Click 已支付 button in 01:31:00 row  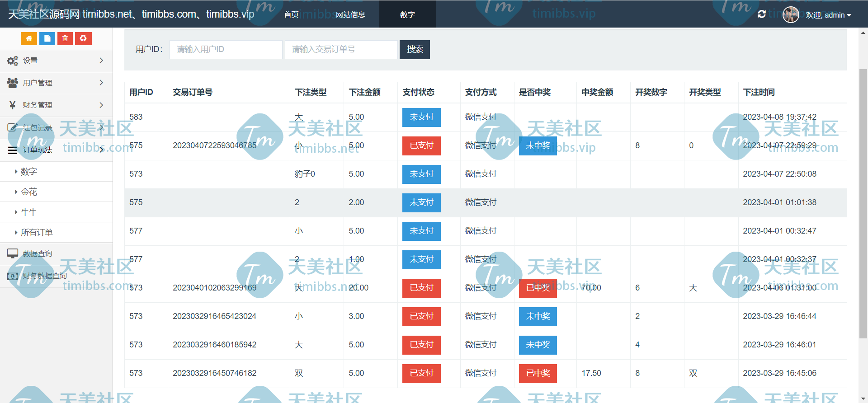point(421,288)
